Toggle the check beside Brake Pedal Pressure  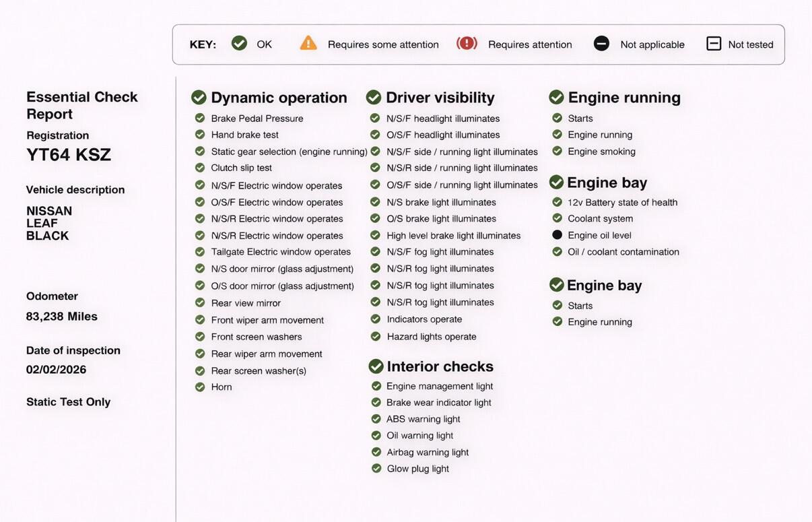(200, 118)
